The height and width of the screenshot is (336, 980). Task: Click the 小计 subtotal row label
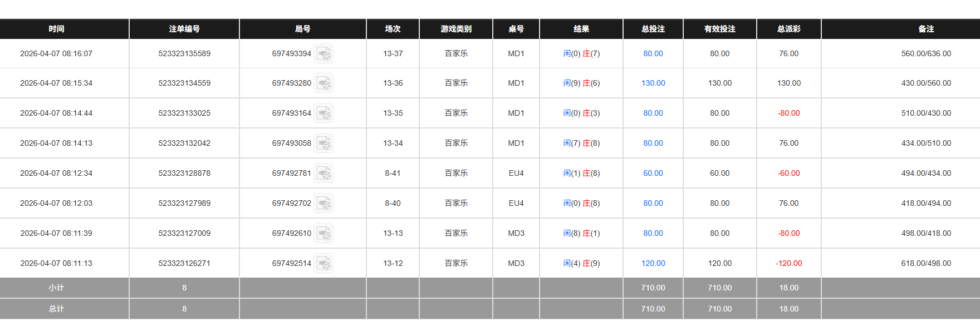pos(56,288)
